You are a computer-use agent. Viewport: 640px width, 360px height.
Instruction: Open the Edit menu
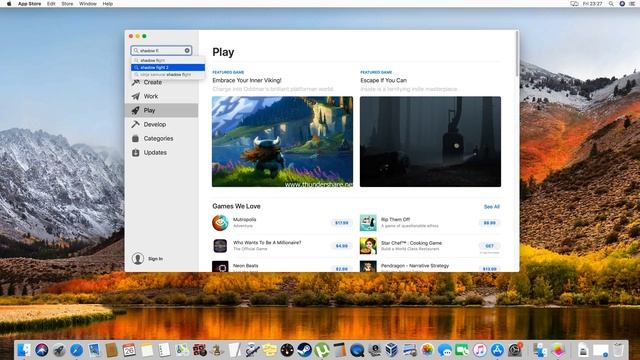pos(51,4)
